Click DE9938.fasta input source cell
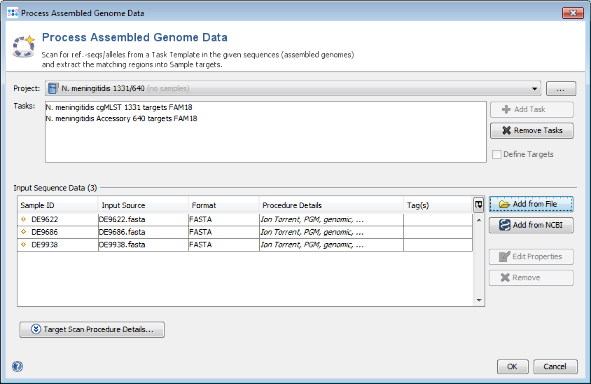 143,245
